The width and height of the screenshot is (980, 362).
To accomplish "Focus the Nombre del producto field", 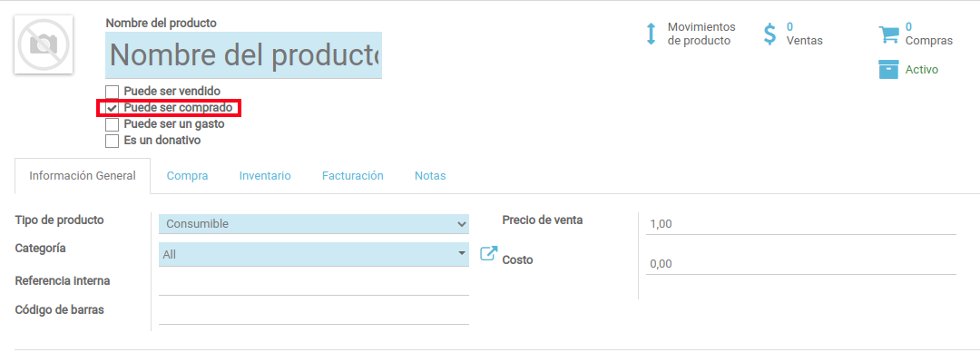I will (243, 55).
